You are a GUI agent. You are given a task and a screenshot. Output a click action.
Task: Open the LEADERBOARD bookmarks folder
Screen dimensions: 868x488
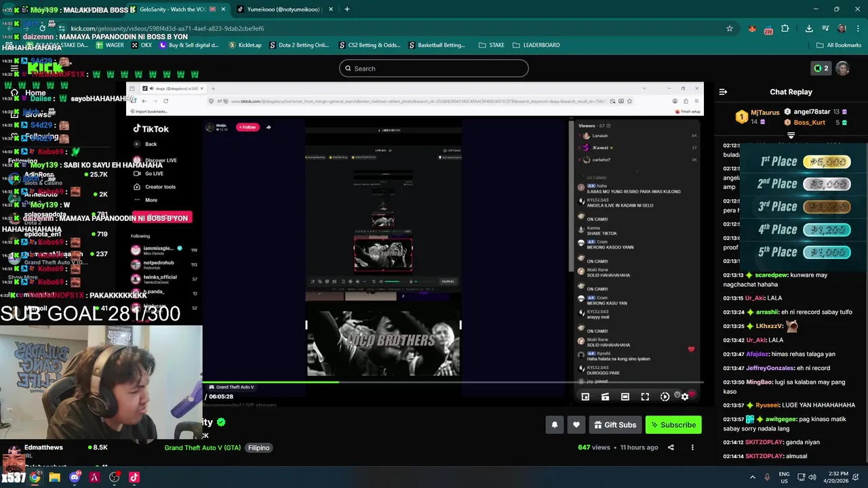click(x=536, y=45)
